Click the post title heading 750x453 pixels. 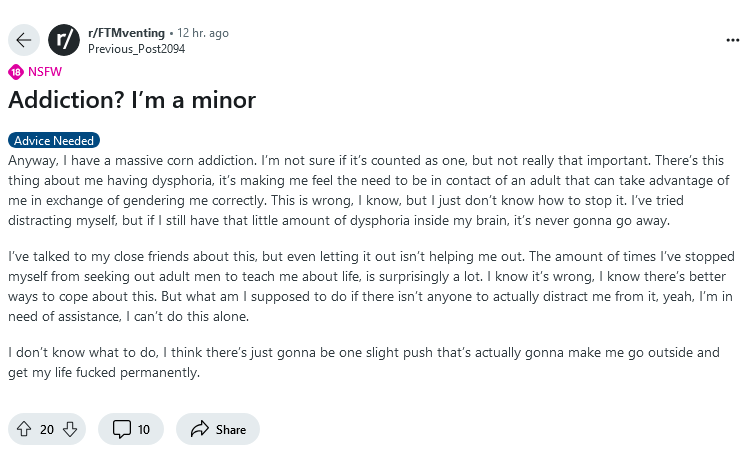(x=132, y=100)
